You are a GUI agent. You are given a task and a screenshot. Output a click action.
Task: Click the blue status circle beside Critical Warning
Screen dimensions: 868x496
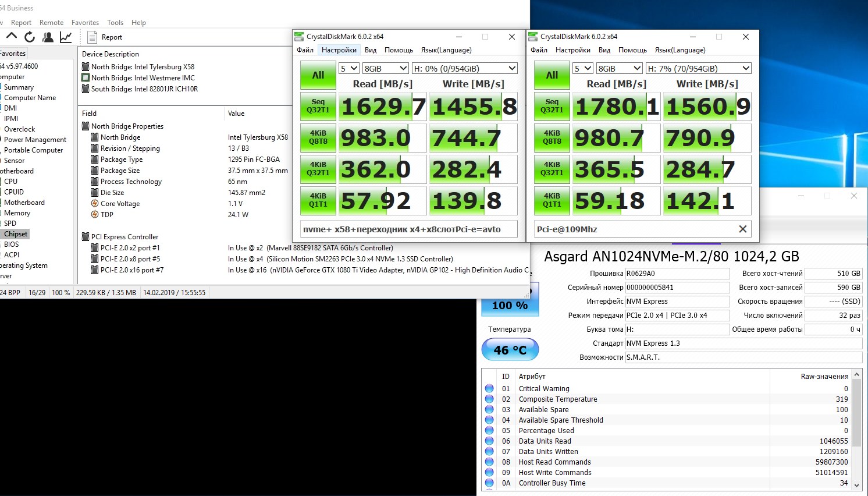click(x=489, y=389)
